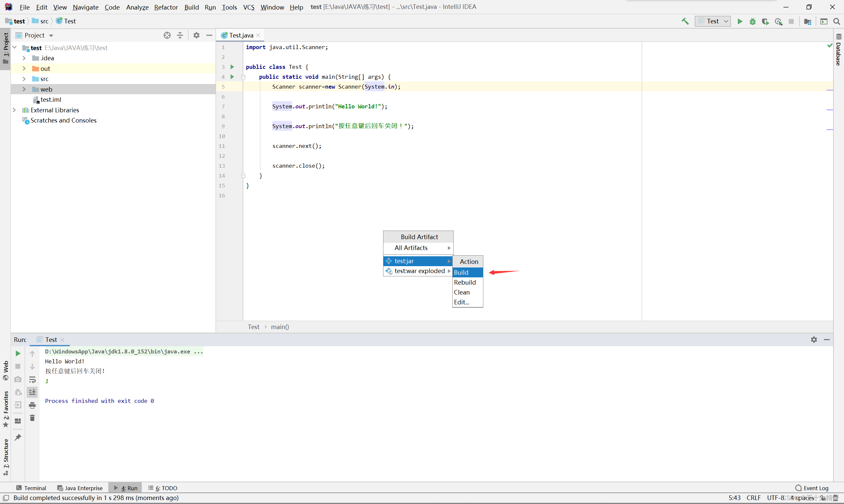844x504 pixels.
Task: Toggle soft-wrap in Run console
Action: coord(32,379)
